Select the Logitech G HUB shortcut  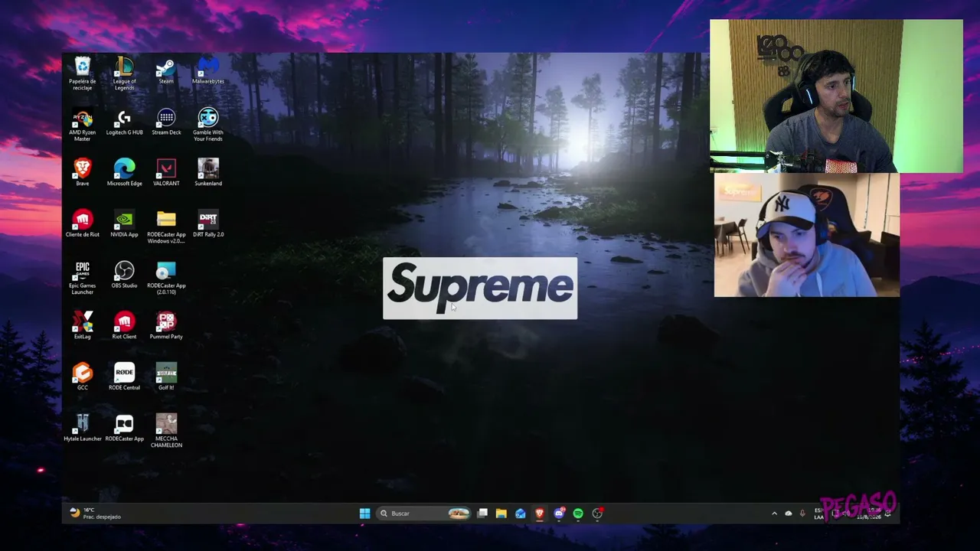[x=124, y=122]
